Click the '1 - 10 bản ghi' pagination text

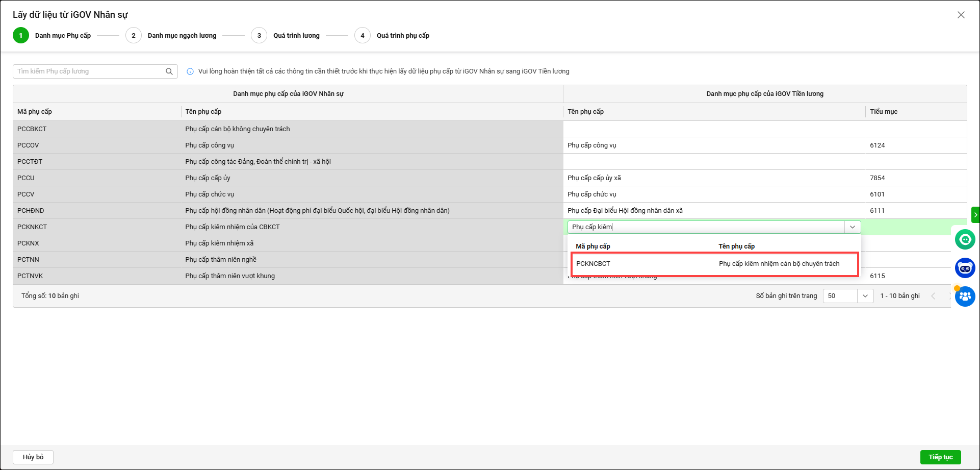(x=900, y=296)
